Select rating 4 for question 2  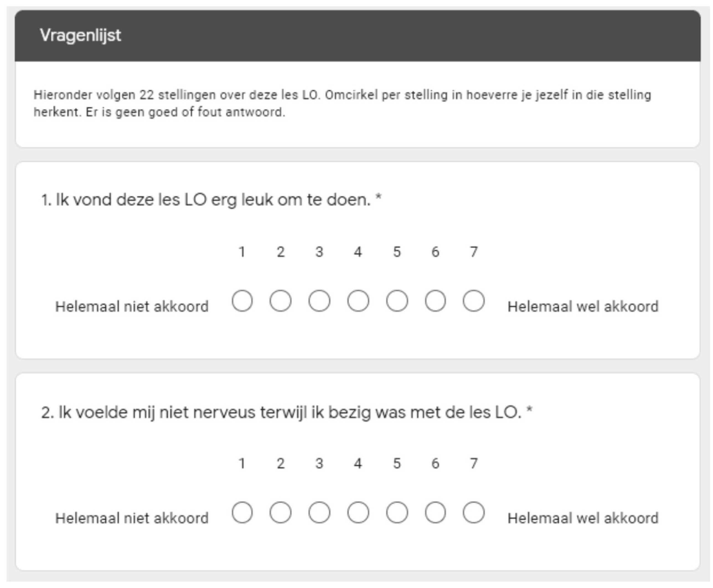(358, 512)
